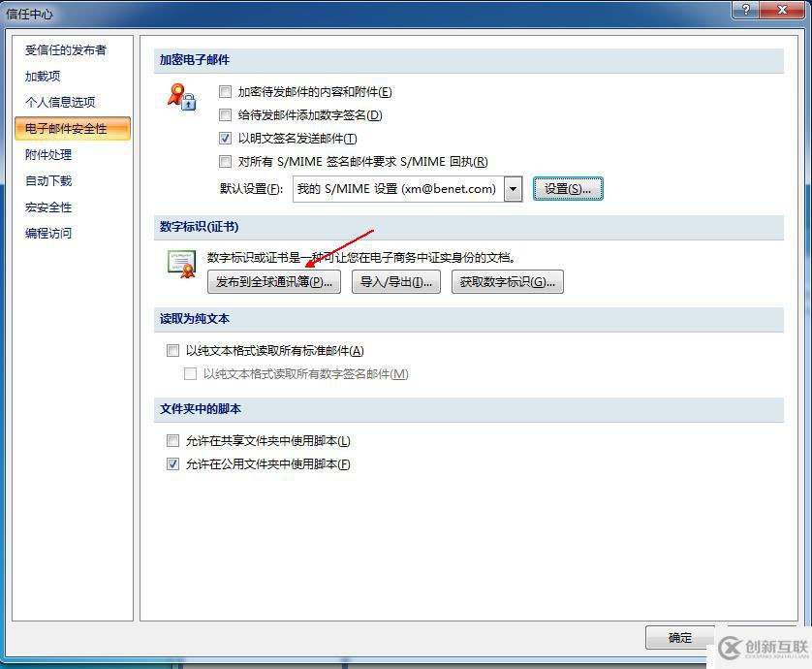Enable 允许在共享文件夹中使用脚本

click(172, 440)
